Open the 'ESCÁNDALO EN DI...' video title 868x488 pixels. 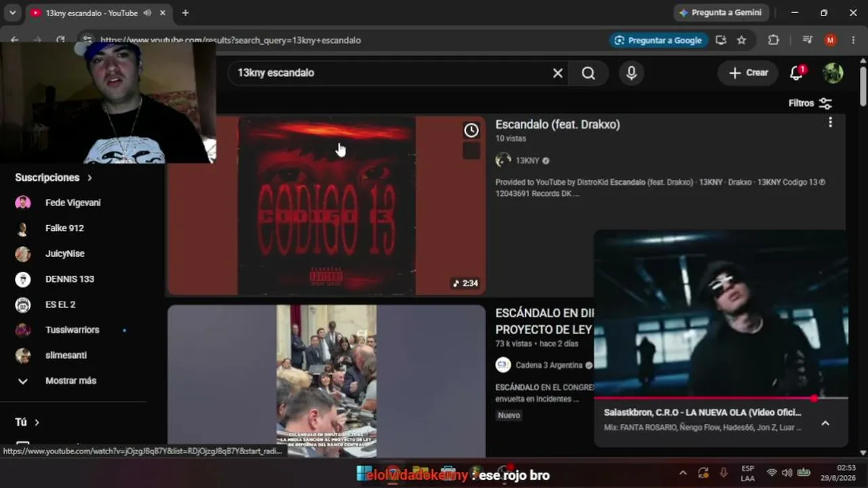[x=545, y=321]
